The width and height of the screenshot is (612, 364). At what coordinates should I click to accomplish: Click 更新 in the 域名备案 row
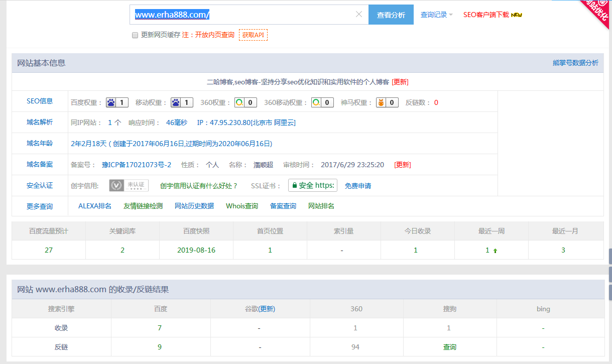click(x=403, y=165)
